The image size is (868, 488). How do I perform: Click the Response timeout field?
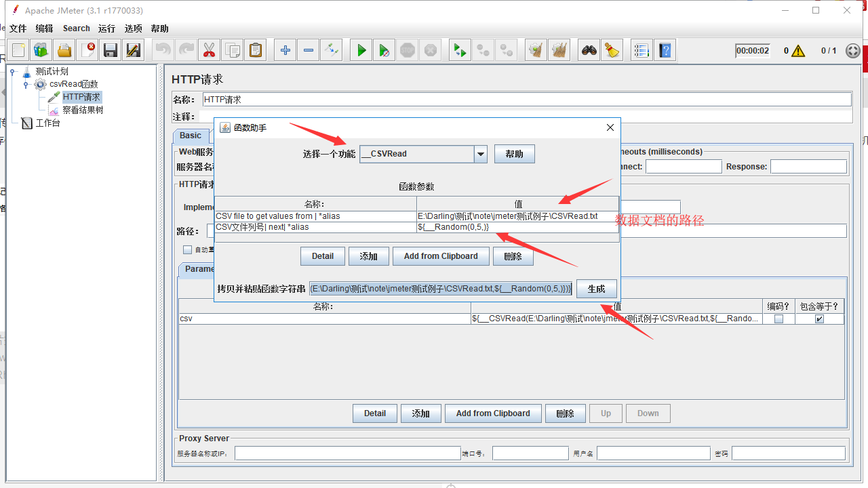coord(808,167)
